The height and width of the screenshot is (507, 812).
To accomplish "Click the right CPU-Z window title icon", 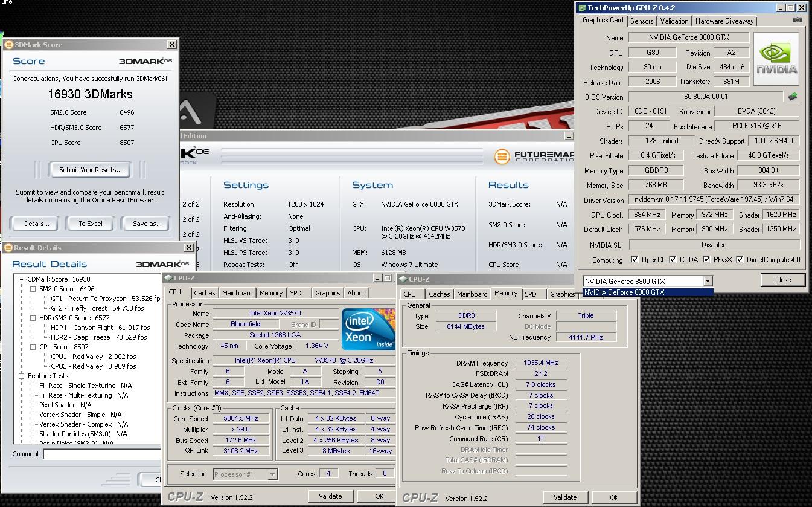I will pyautogui.click(x=403, y=279).
